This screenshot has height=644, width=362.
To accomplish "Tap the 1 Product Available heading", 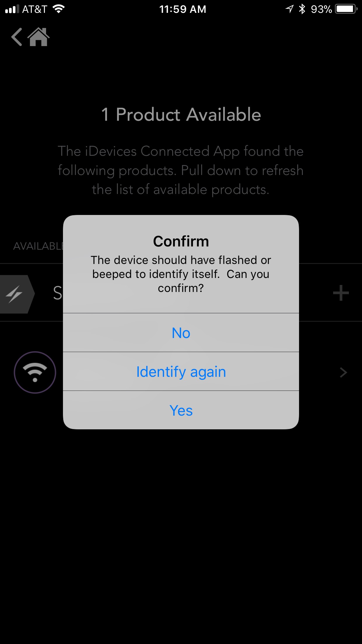I will [x=181, y=114].
